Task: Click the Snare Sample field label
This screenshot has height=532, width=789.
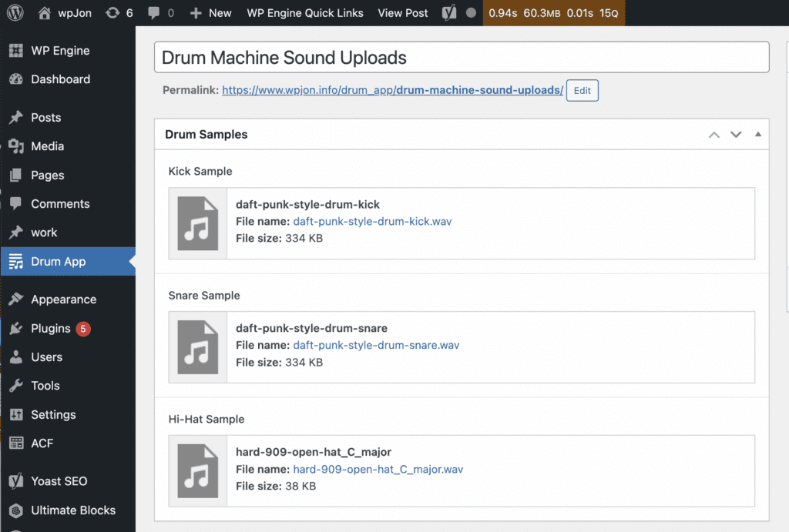Action: [203, 295]
